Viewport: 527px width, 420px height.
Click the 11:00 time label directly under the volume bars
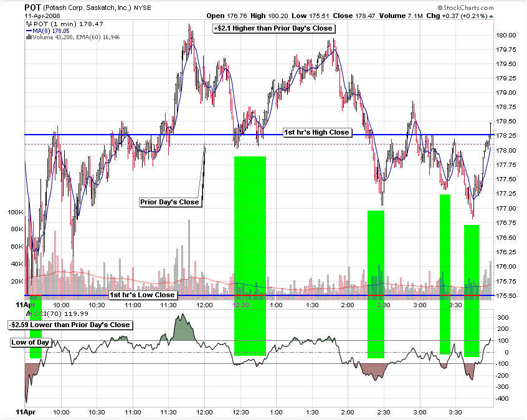click(133, 305)
